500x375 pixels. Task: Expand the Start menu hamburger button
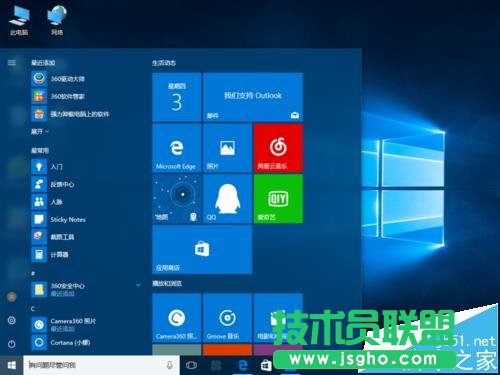coord(12,63)
